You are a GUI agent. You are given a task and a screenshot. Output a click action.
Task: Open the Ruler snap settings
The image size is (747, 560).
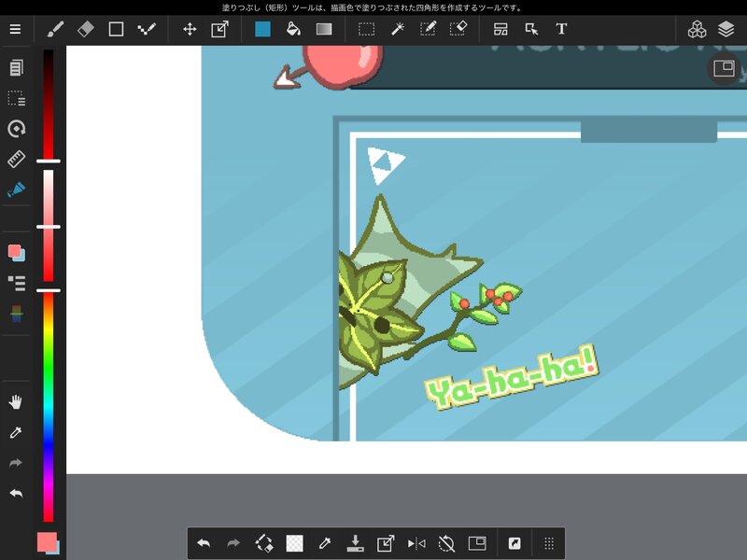pos(16,159)
